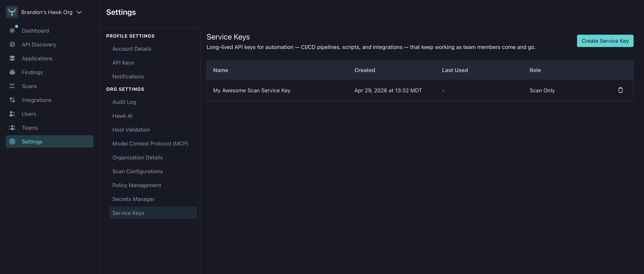Select the Teams group icon
This screenshot has width=644, height=274.
point(12,128)
